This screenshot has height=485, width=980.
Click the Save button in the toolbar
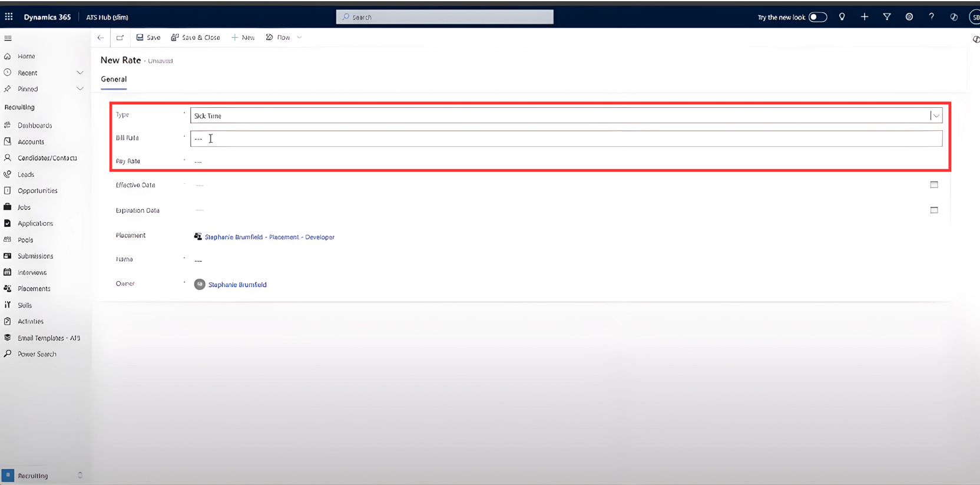[x=148, y=37]
